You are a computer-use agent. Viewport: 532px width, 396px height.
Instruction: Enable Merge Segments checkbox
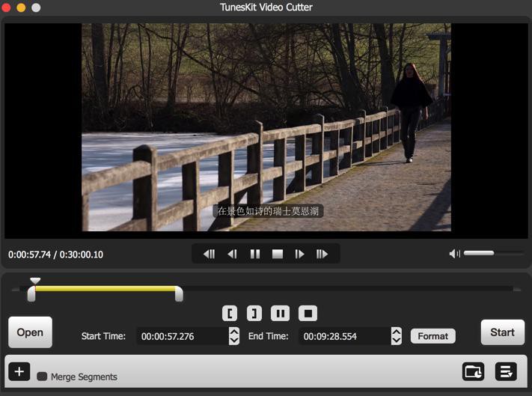[x=42, y=377]
